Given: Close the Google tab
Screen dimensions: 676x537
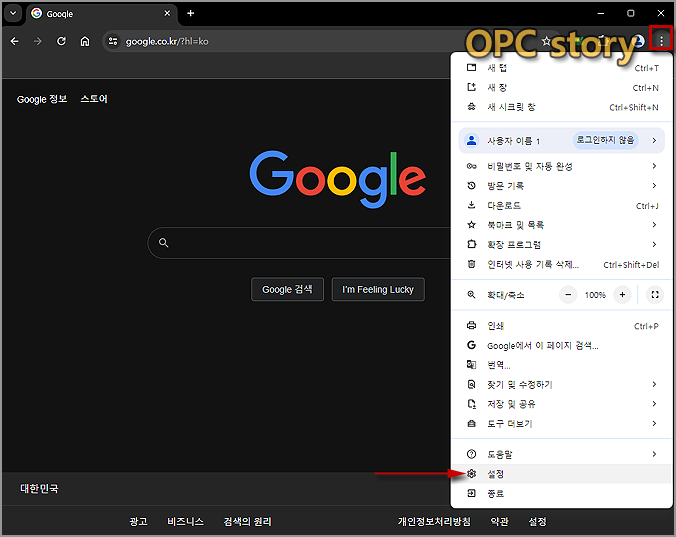Looking at the screenshot, I should click(x=167, y=13).
